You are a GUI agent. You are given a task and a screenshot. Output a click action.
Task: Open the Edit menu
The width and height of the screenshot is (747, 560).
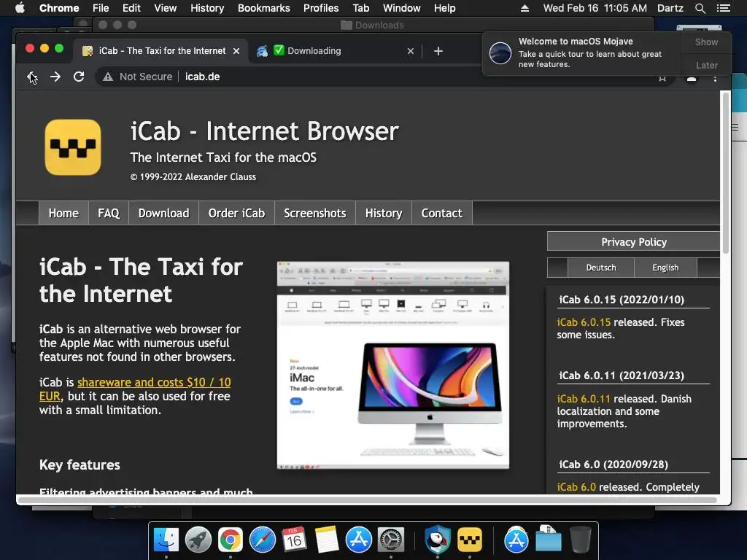click(x=131, y=8)
